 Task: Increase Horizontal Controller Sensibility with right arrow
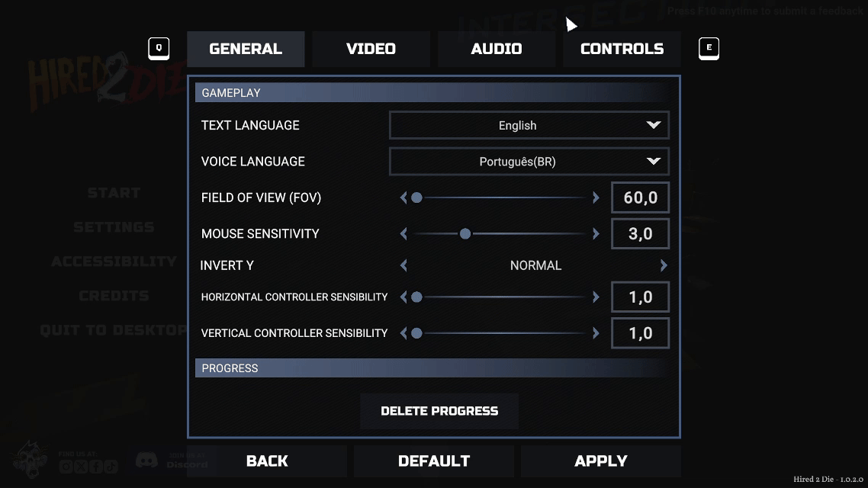point(596,297)
